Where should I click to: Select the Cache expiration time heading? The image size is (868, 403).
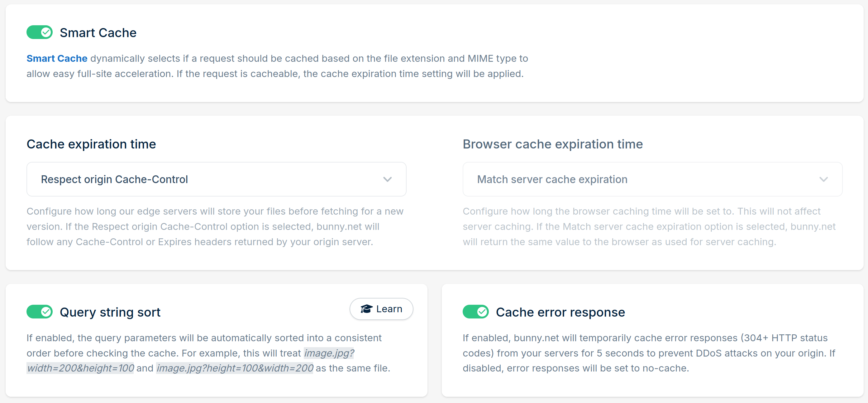point(91,144)
